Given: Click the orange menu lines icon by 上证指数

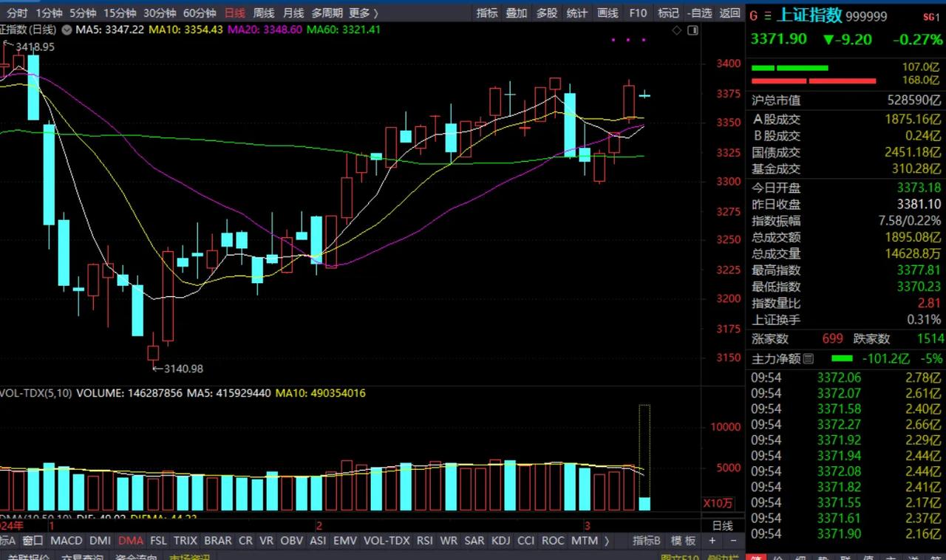Looking at the screenshot, I should point(767,16).
